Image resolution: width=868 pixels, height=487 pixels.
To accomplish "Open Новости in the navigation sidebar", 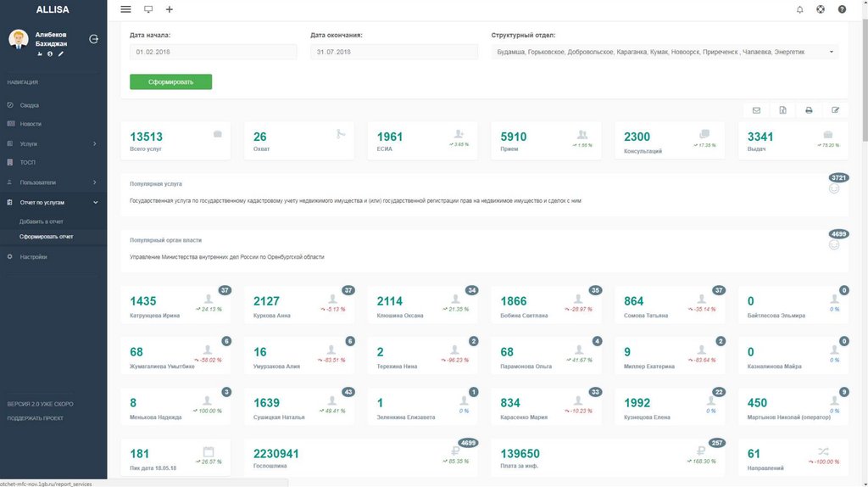I will (31, 124).
